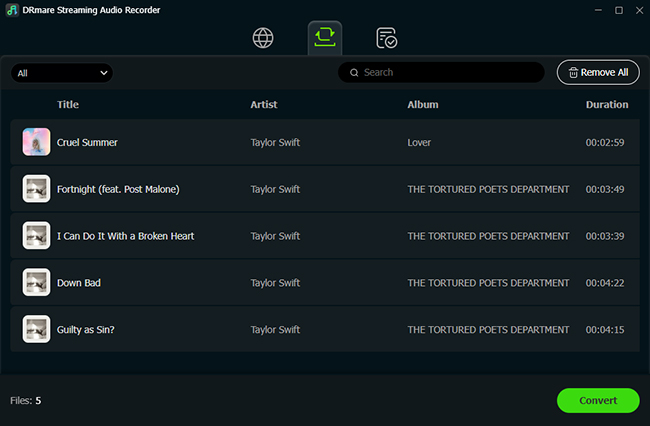Open the web browser globe tab
The image size is (650, 426).
[263, 38]
